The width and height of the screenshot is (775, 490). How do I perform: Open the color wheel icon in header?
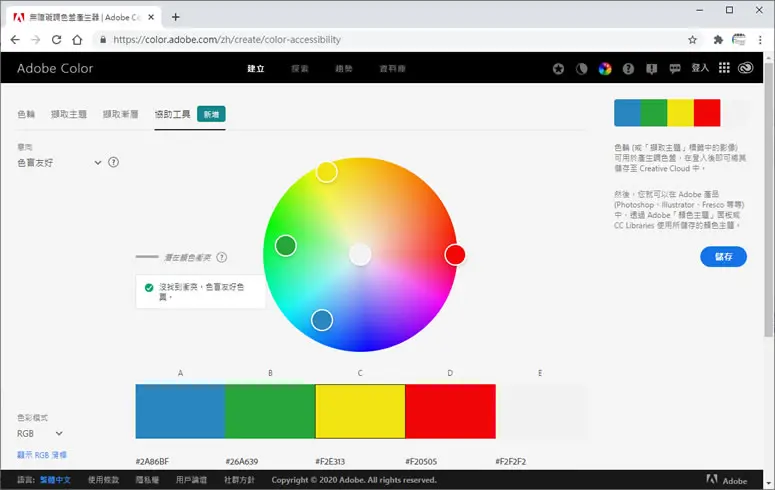[x=605, y=69]
